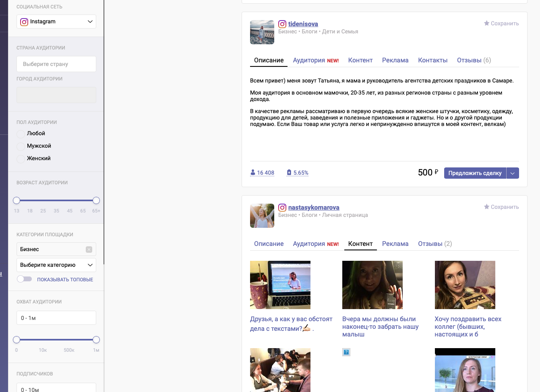Click the star icon to save nastasykomarova
Viewport: 540px width, 392px height.
486,207
